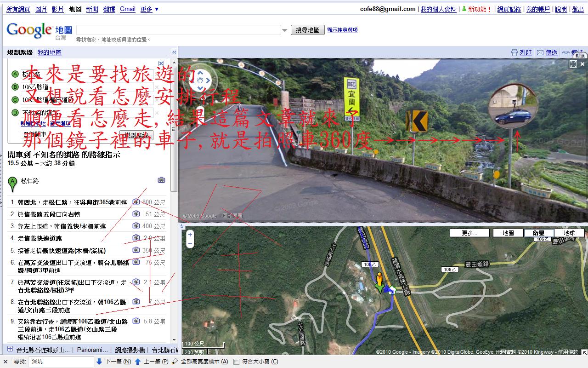The width and height of the screenshot is (588, 368).
Task: Click highlight all 全部高亮度標示
Action: tap(200, 362)
